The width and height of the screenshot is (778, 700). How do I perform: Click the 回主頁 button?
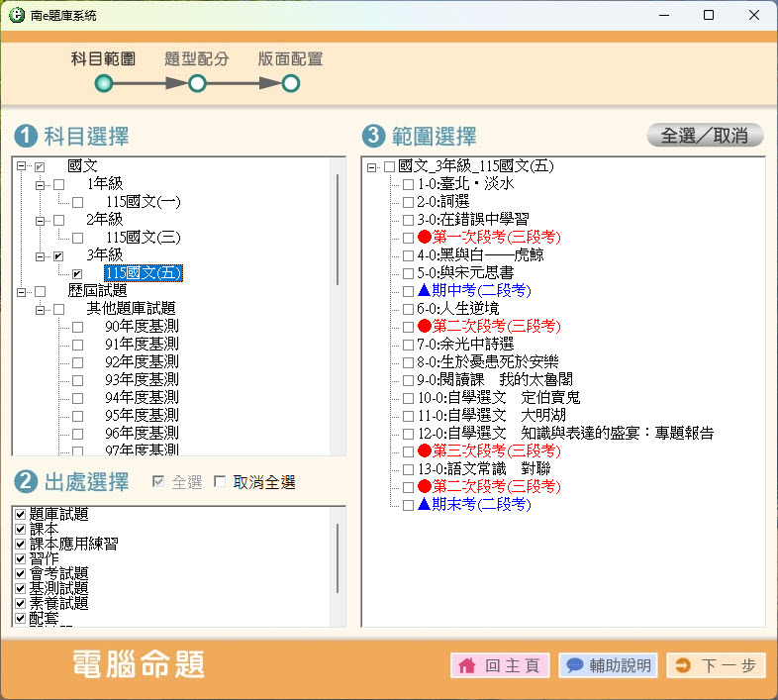coord(500,665)
